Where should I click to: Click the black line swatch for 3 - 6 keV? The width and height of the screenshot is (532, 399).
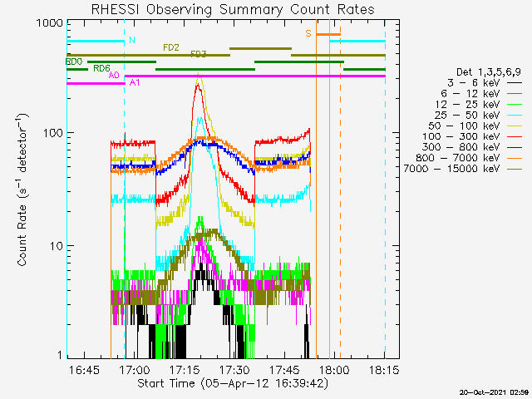515,82
